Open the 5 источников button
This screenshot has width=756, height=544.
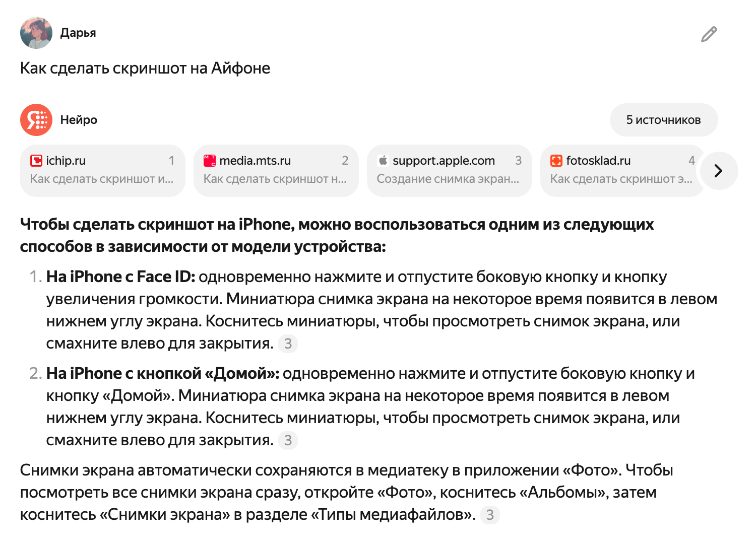click(x=664, y=120)
